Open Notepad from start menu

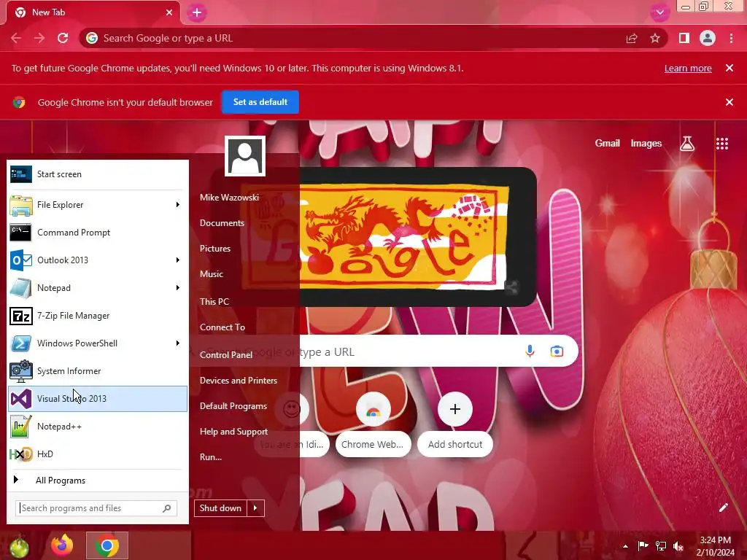[97, 287]
